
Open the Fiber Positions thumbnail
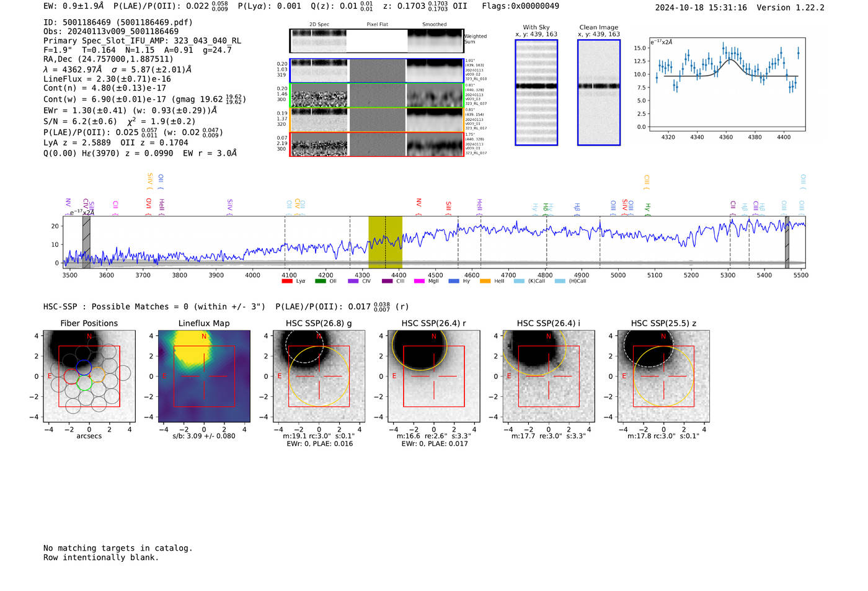(89, 376)
